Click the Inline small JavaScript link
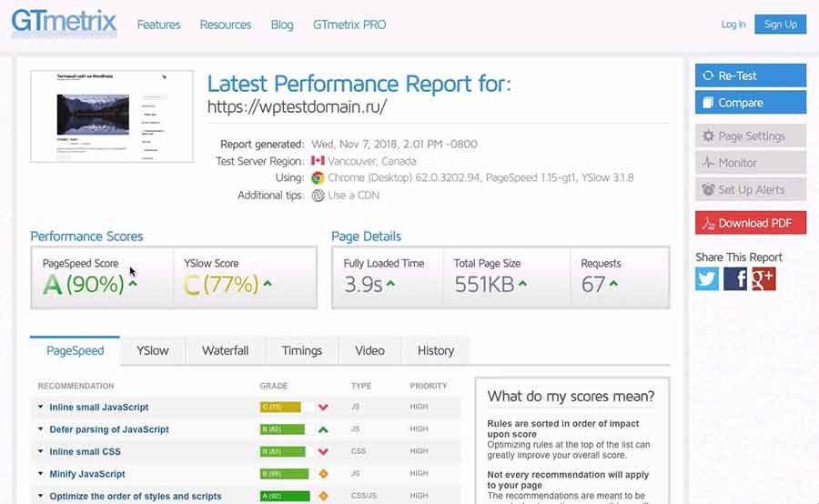 coord(99,408)
